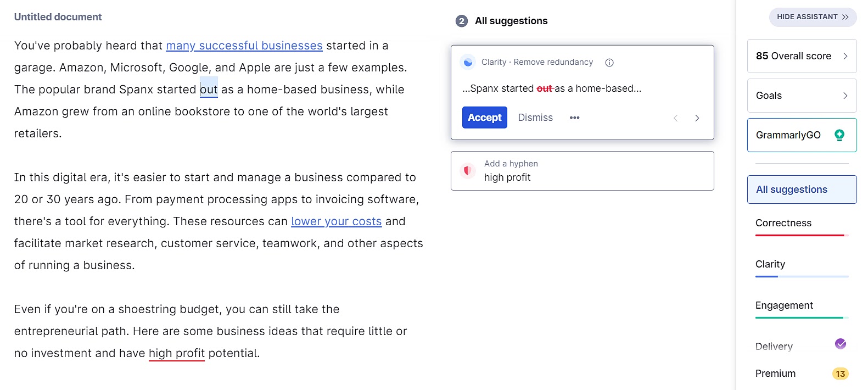Screen dimensions: 868x390
Task: Select the All suggestions tab
Action: [792, 190]
